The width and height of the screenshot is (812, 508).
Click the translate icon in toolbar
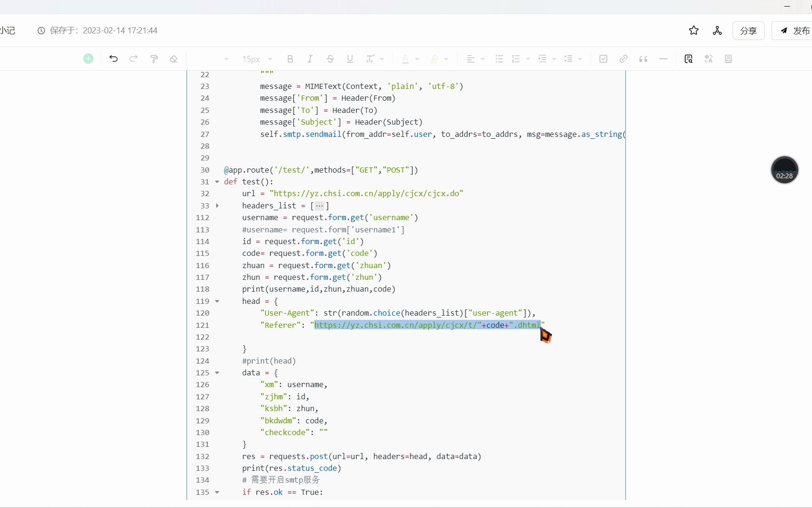click(x=709, y=59)
